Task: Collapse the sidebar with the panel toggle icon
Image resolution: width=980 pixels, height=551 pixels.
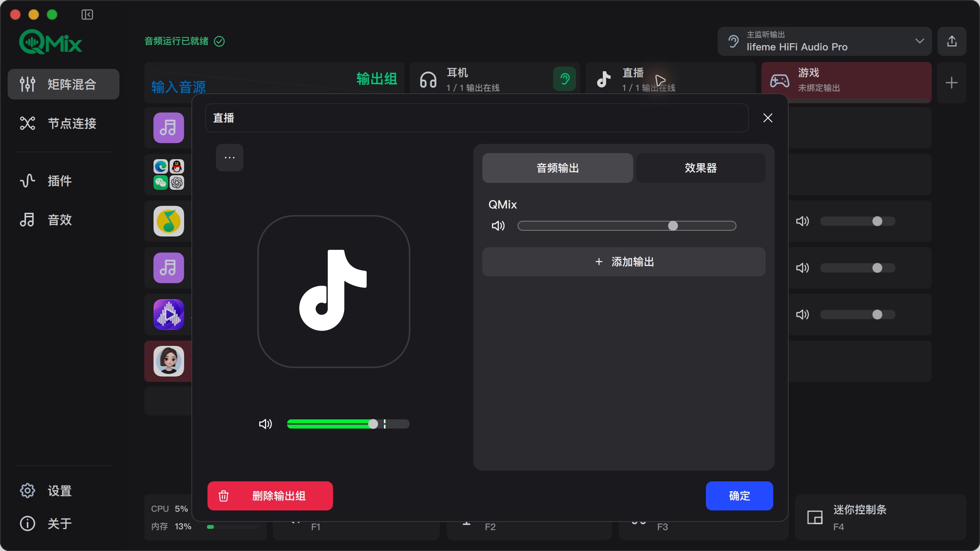Action: 87,15
